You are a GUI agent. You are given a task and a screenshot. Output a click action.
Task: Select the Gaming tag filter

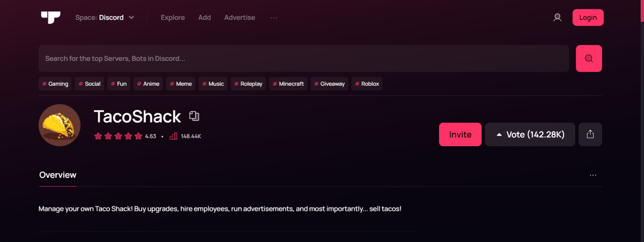55,84
